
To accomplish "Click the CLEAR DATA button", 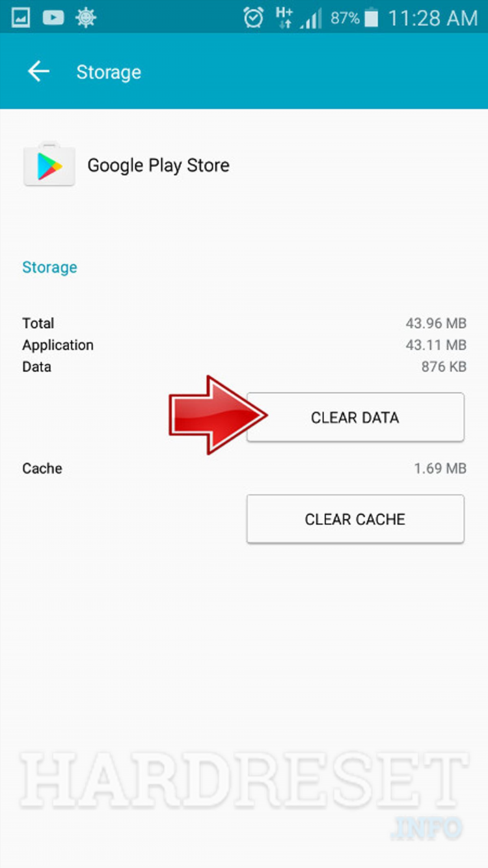I will [x=355, y=417].
